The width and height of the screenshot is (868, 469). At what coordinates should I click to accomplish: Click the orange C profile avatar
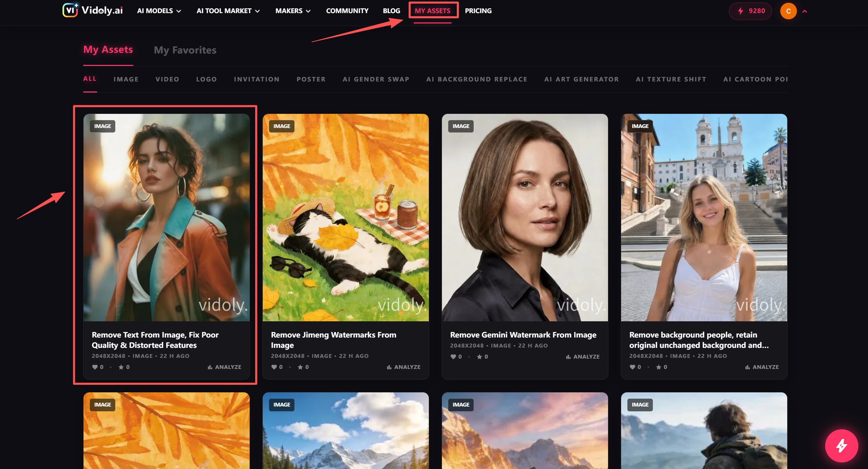(x=788, y=11)
